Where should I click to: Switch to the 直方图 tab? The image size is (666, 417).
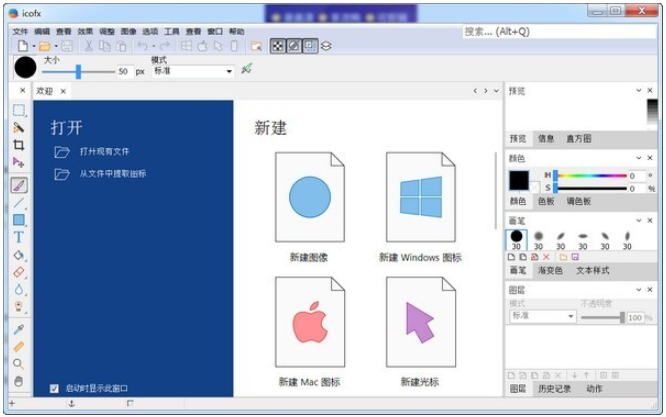point(579,138)
